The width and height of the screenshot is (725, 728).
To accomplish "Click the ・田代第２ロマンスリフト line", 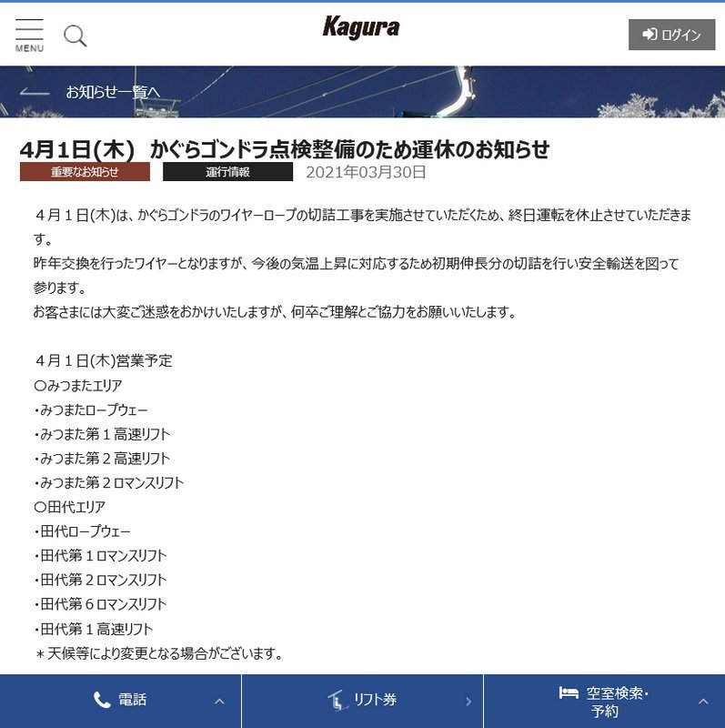I will pos(100,580).
